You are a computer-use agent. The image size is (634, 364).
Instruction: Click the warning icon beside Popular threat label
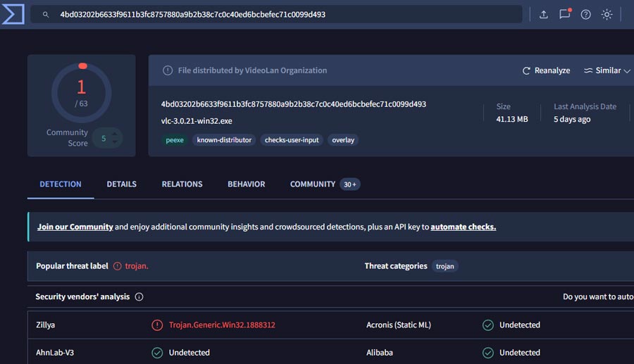(117, 266)
